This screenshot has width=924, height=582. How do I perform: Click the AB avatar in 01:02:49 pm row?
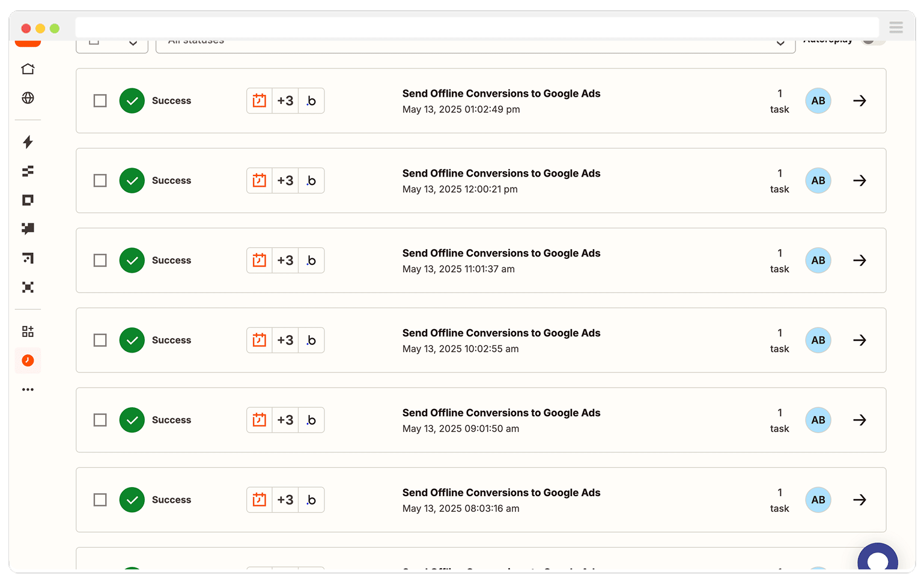click(818, 101)
